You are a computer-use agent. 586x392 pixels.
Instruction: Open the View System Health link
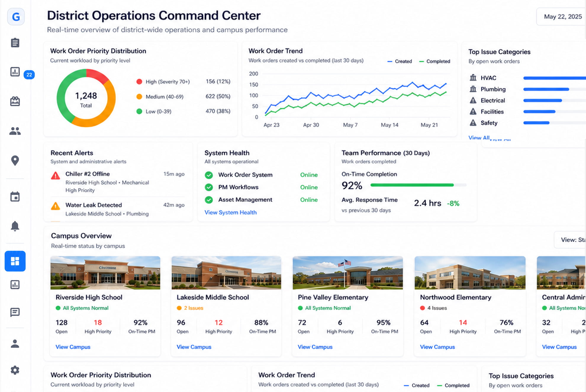(231, 212)
